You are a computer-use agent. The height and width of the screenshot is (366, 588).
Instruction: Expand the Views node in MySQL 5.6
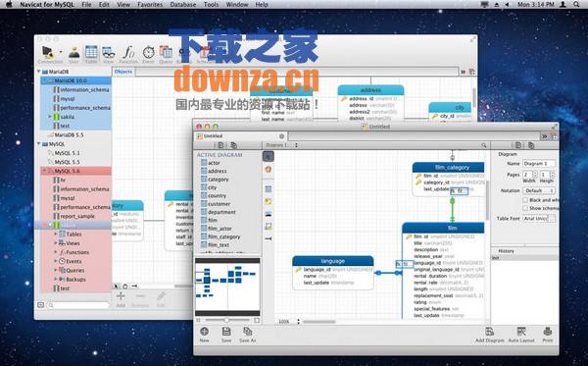click(56, 243)
